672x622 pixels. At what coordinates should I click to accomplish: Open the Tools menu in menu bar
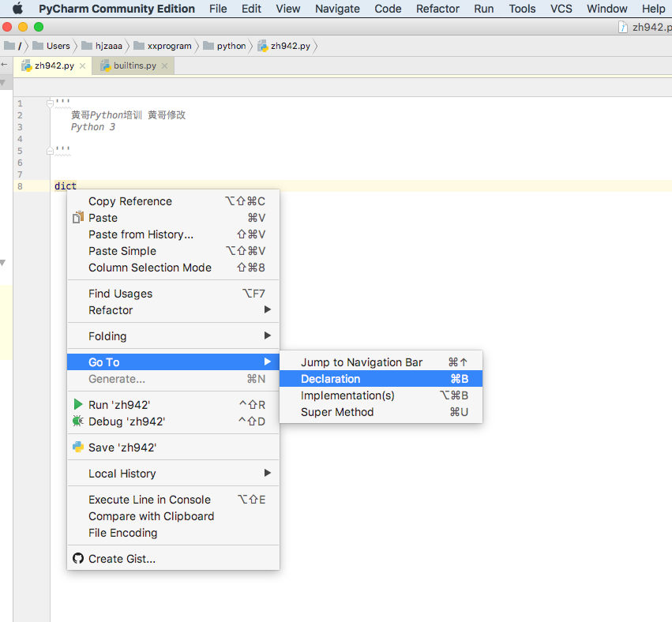tap(522, 9)
